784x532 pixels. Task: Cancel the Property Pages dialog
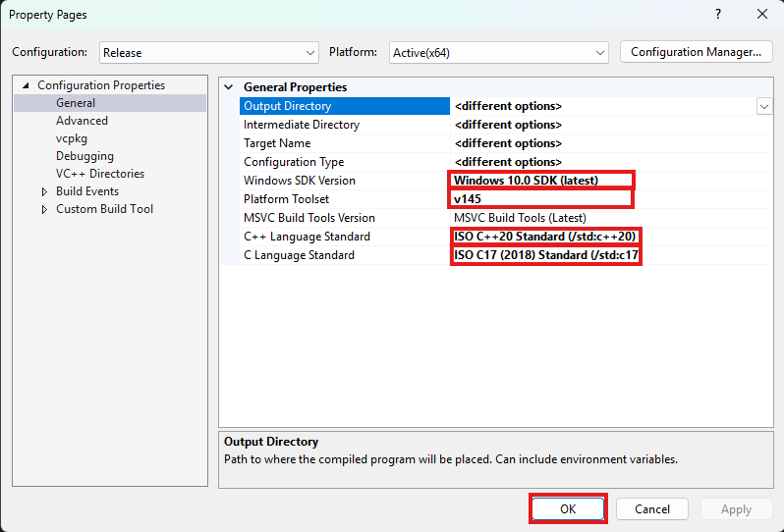652,509
